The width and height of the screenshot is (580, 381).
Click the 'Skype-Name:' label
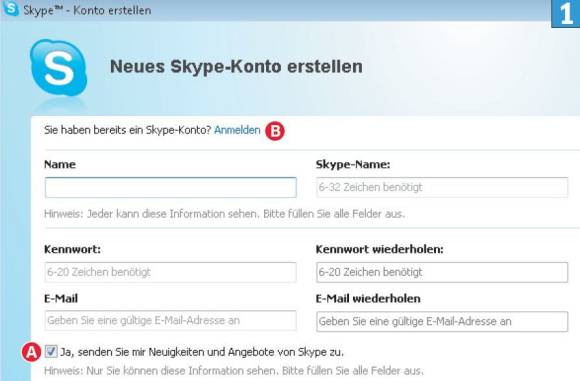coord(353,164)
